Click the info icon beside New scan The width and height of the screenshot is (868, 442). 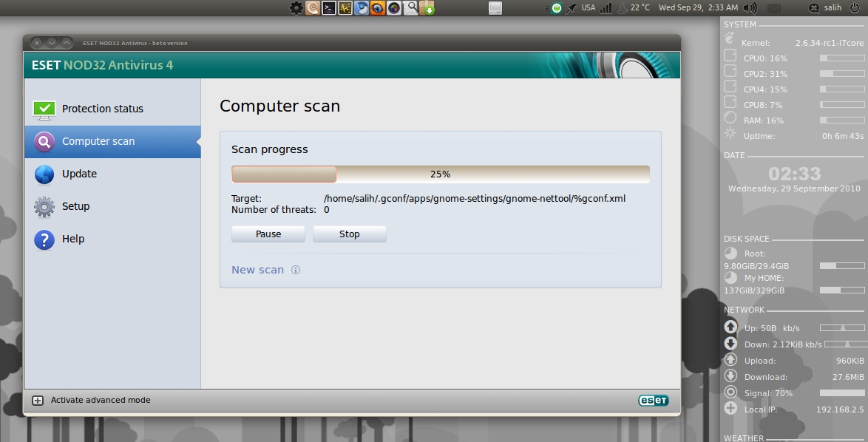point(296,270)
